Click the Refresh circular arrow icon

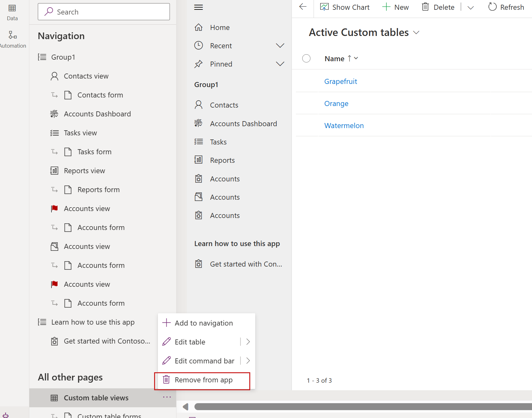tap(492, 7)
